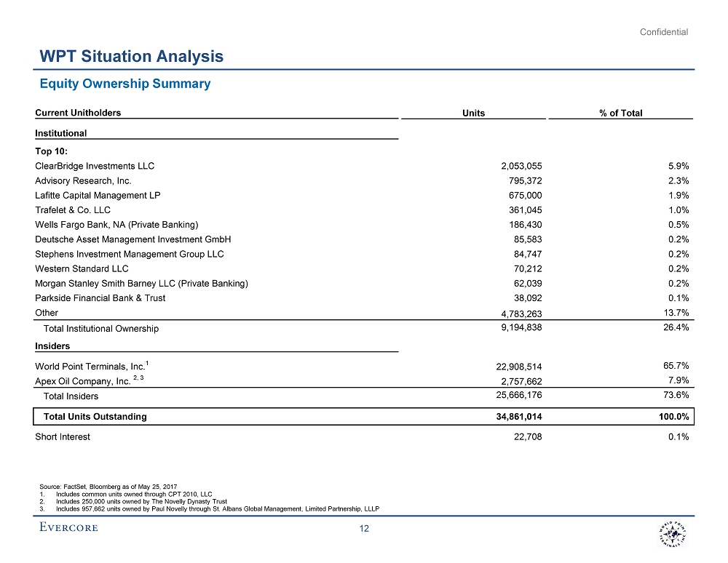Click the % of Total column header

click(x=620, y=113)
